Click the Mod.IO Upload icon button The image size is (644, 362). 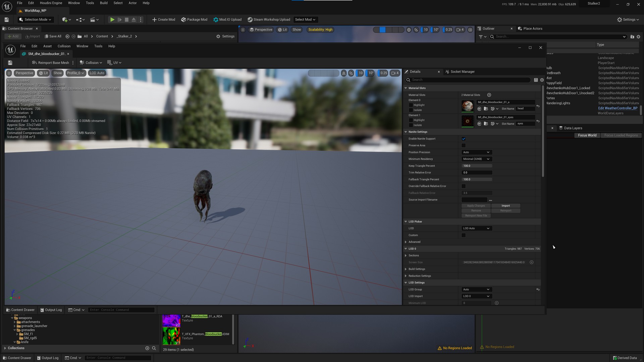[x=227, y=20]
